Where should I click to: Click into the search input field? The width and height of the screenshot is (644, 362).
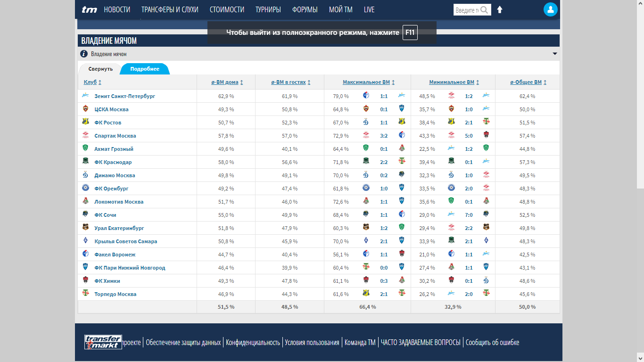click(x=466, y=10)
